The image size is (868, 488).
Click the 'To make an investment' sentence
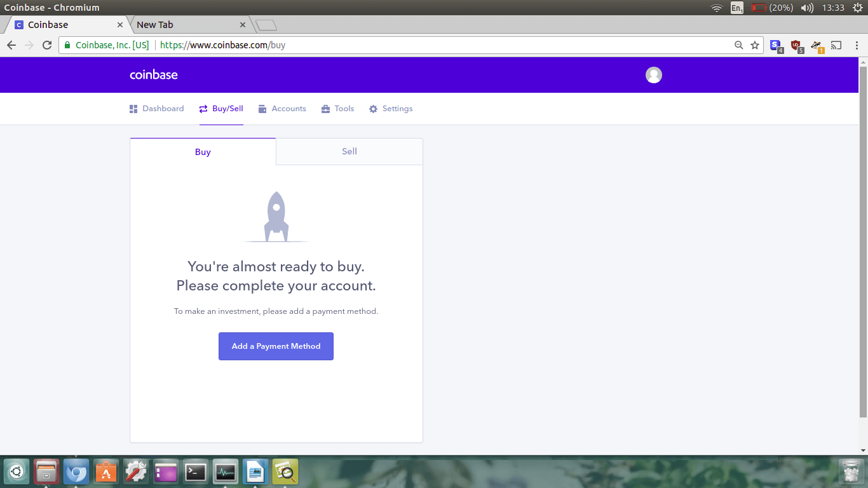coord(276,311)
